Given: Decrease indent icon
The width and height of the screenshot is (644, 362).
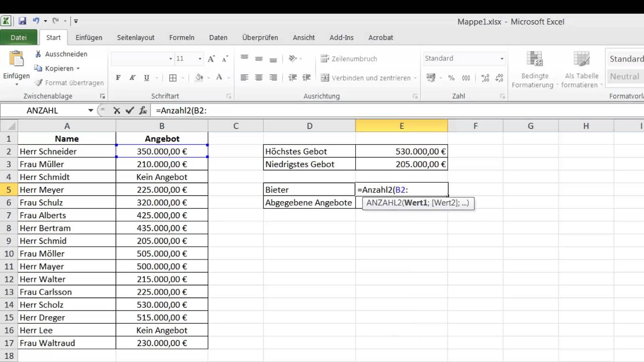Looking at the screenshot, I should pyautogui.click(x=292, y=78).
